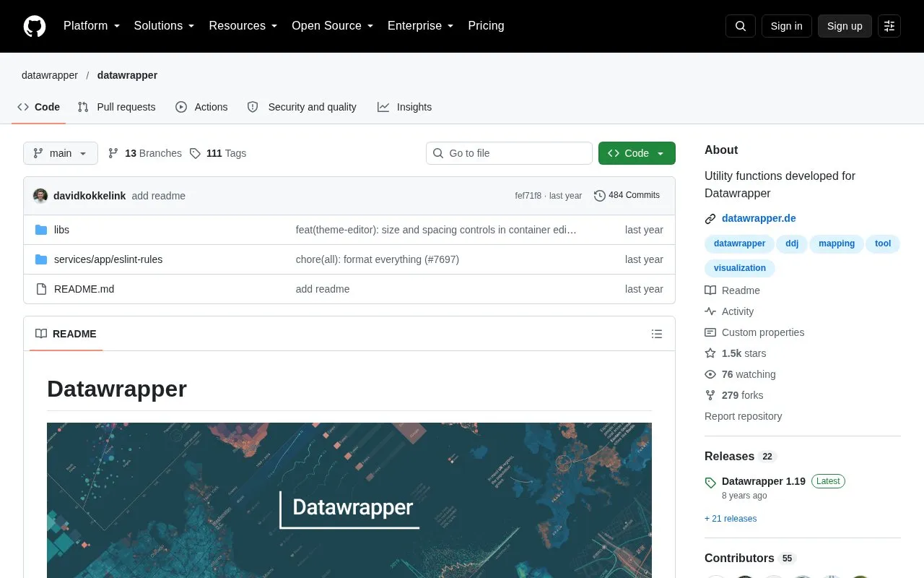
Task: Switch to Security and quality tab
Action: tap(302, 107)
